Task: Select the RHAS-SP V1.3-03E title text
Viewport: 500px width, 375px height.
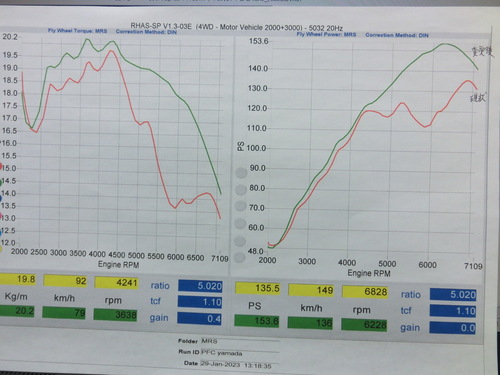Action: [161, 26]
